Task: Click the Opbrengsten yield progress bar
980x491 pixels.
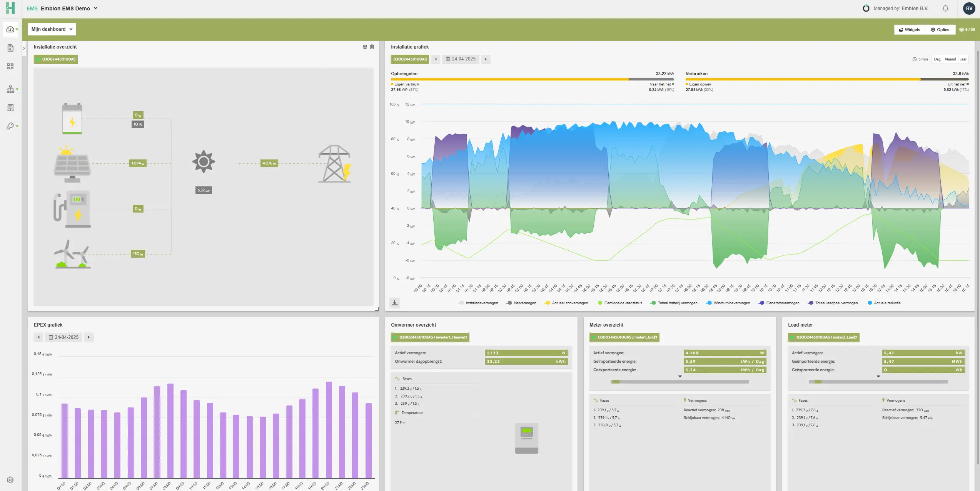Action: pyautogui.click(x=533, y=79)
